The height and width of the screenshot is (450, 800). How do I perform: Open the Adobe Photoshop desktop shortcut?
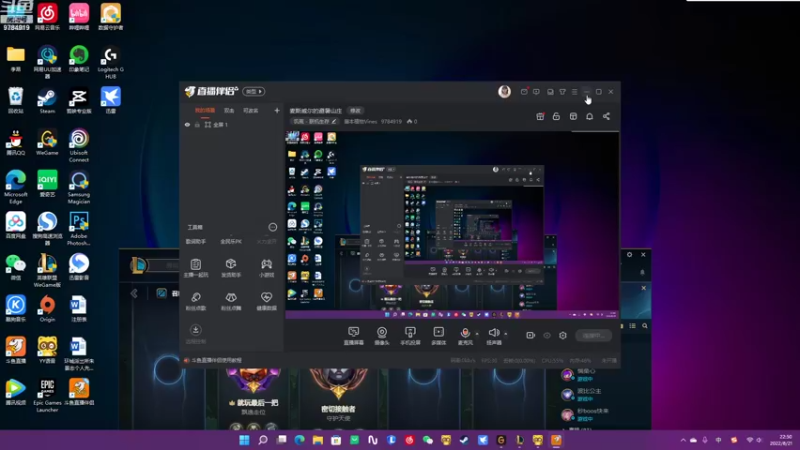tap(79, 229)
